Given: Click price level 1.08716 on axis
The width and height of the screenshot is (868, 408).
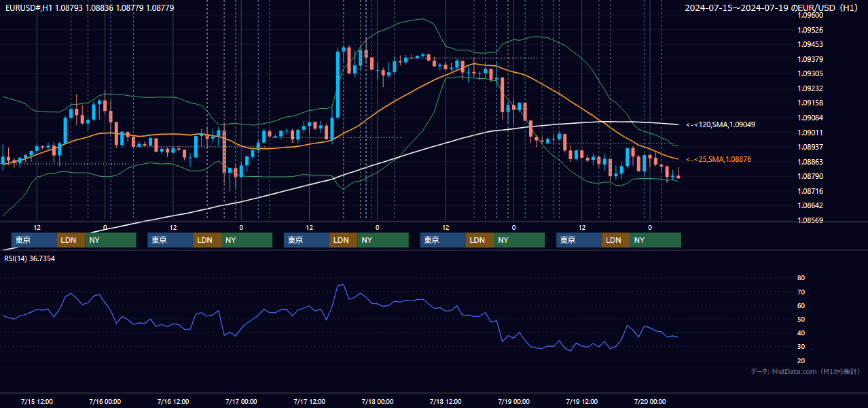Looking at the screenshot, I should point(810,191).
